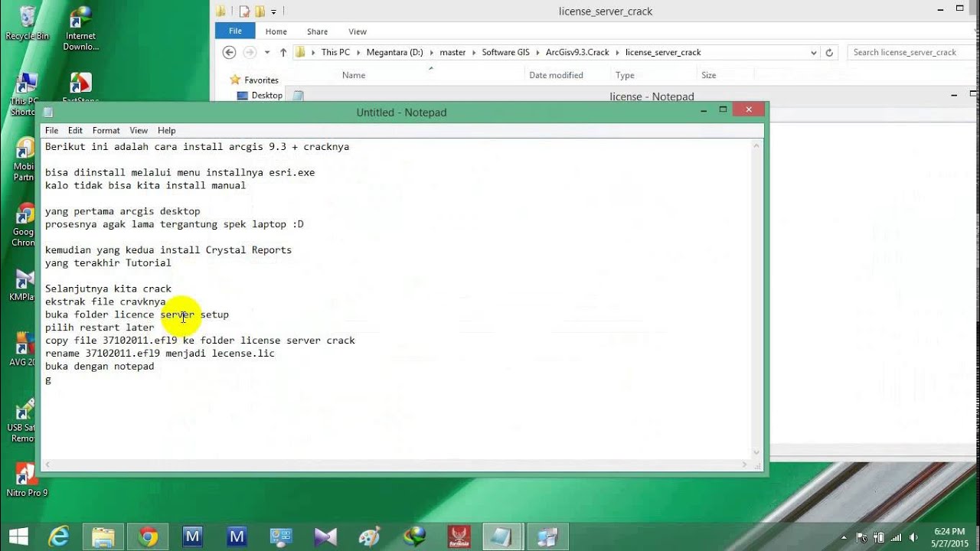Open the Notepad Edit menu
The image size is (980, 551).
pos(75,130)
